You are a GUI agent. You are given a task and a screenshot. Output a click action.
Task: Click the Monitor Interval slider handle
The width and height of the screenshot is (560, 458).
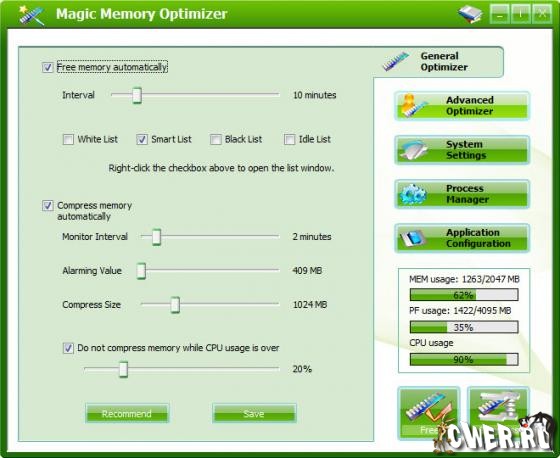coord(156,237)
